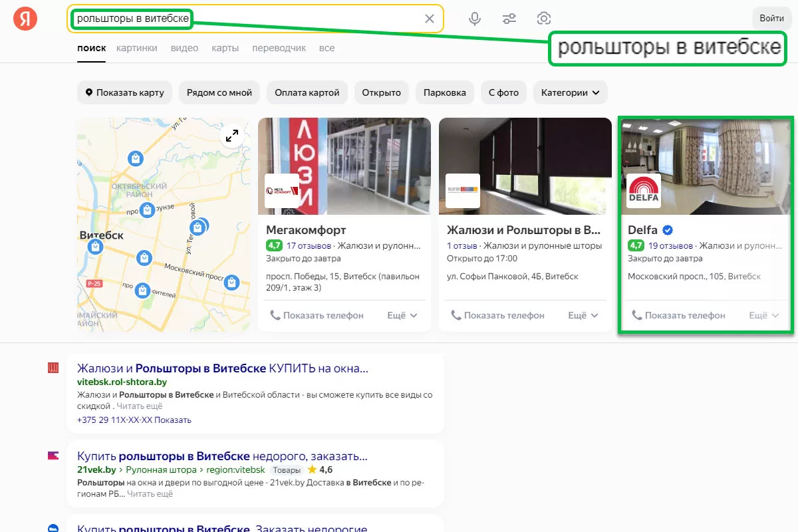Clear search query with X icon
This screenshot has height=532, width=798.
click(430, 19)
